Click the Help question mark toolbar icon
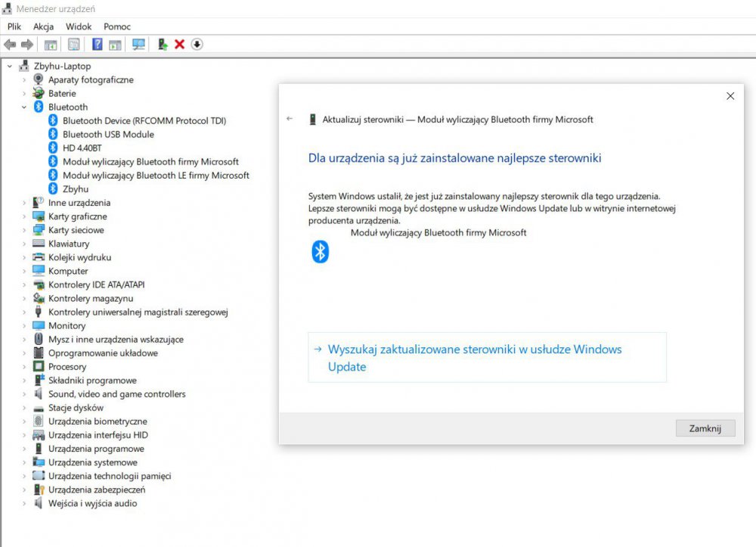 [98, 45]
